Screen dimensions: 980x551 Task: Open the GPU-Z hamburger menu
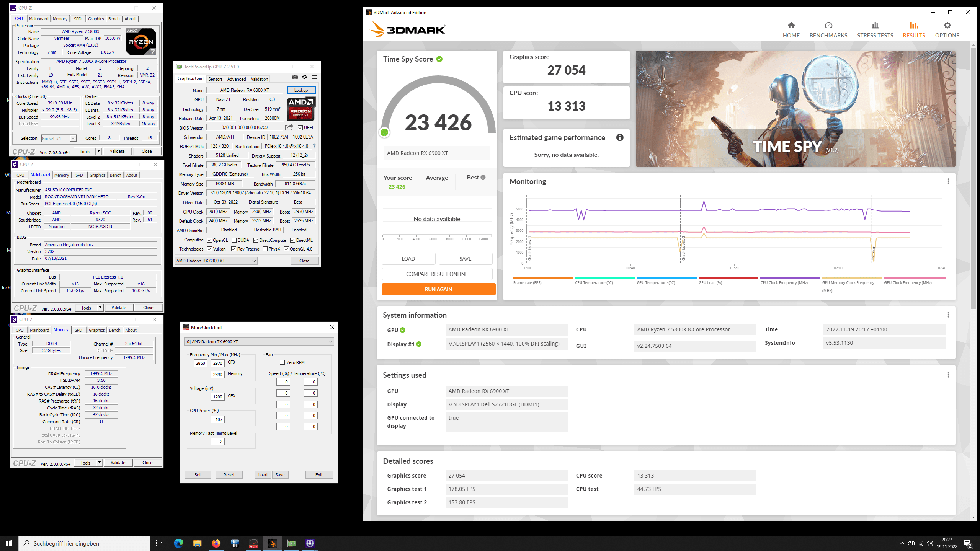(x=314, y=77)
